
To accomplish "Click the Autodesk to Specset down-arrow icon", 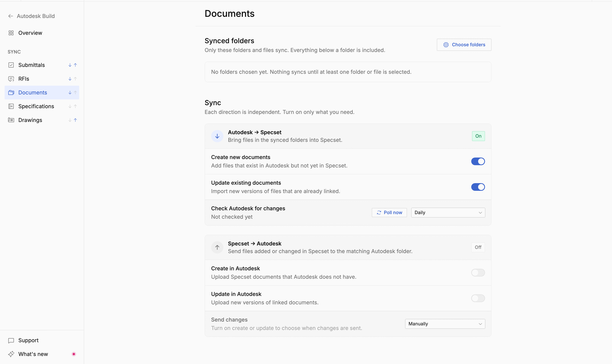I will tap(217, 136).
